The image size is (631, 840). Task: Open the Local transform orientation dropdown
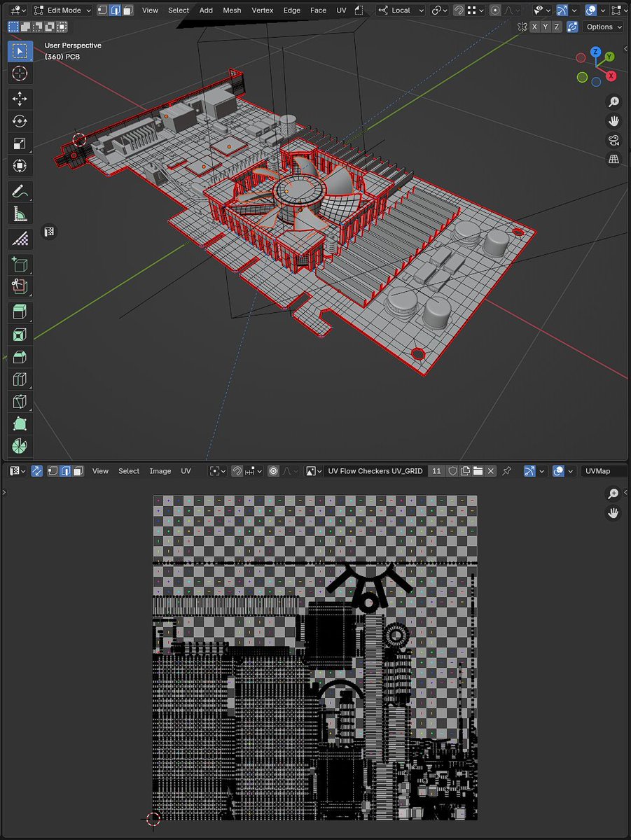click(401, 10)
